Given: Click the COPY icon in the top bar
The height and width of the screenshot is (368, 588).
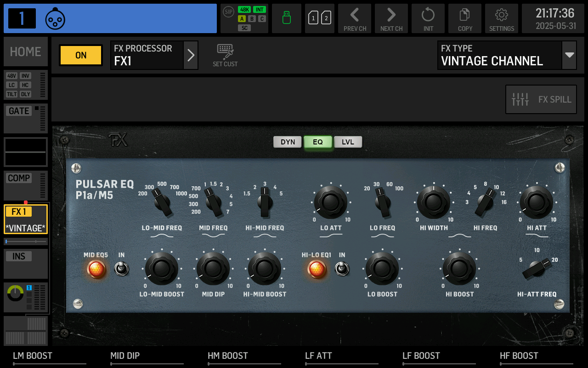Looking at the screenshot, I should coord(464,18).
